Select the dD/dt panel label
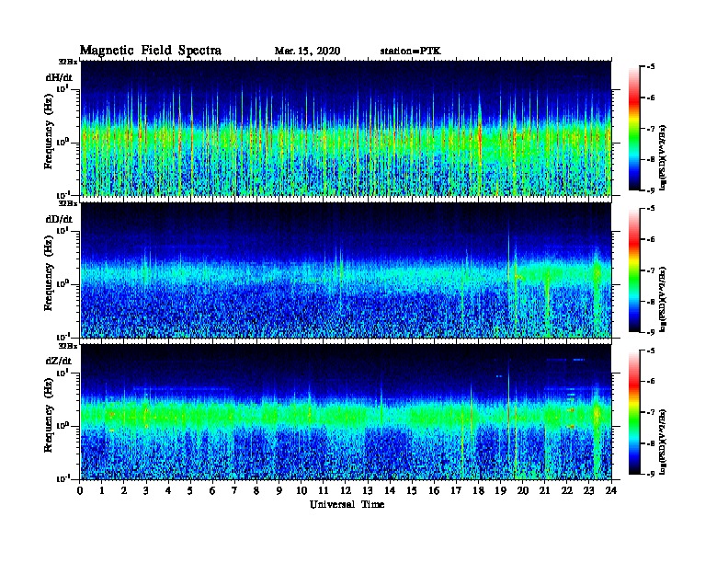The height and width of the screenshot is (563, 728). (59, 219)
